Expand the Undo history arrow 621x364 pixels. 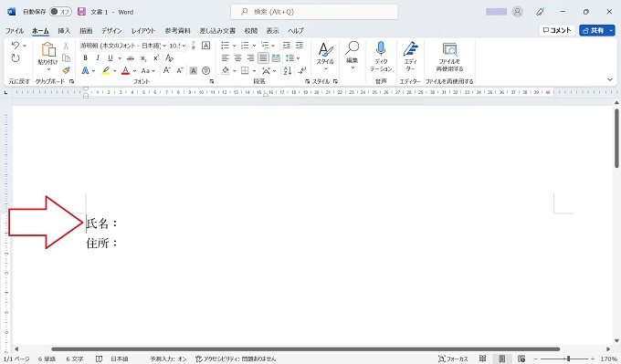click(25, 45)
